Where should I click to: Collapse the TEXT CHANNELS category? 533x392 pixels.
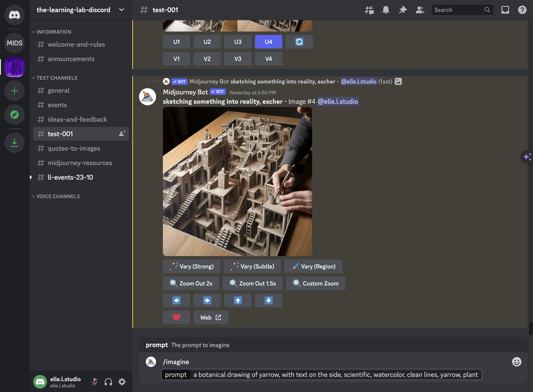point(57,78)
